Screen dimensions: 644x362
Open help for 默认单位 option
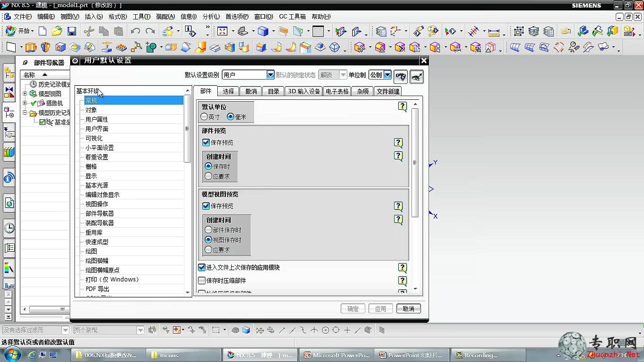402,107
